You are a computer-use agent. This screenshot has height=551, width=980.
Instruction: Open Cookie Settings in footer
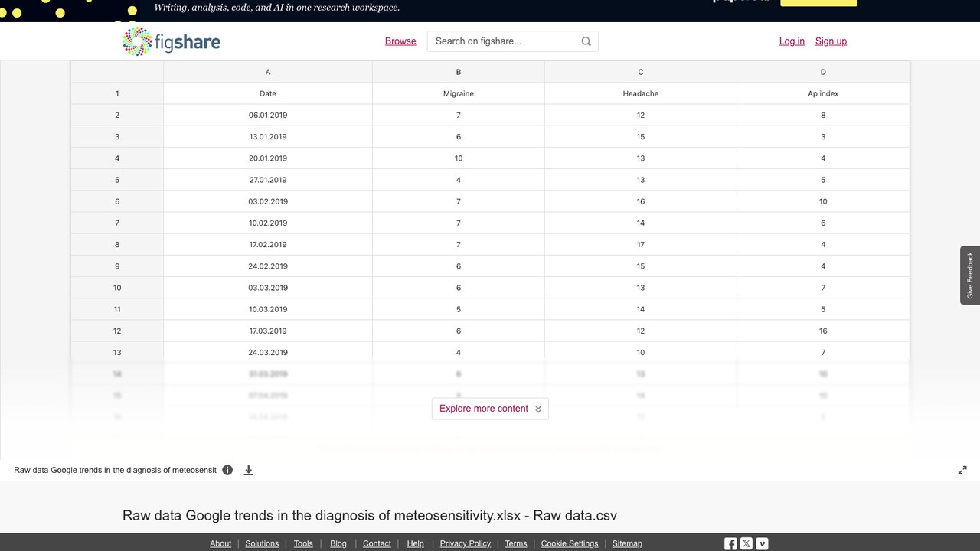pyautogui.click(x=570, y=543)
